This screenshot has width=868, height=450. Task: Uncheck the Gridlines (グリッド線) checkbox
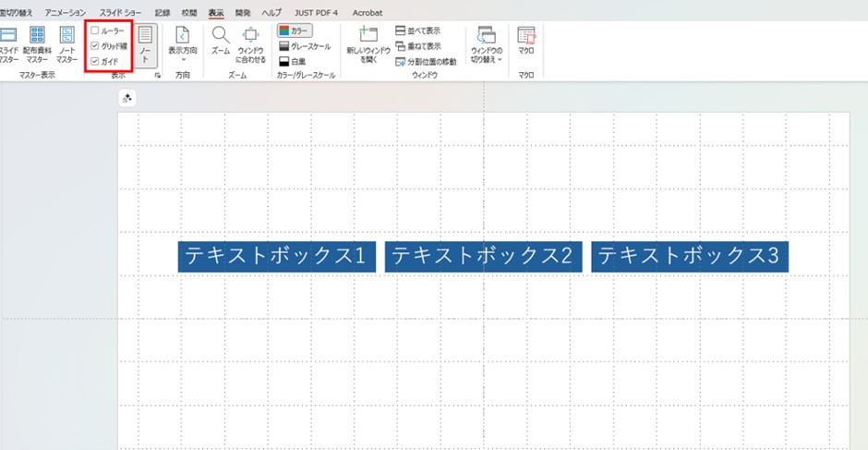coord(95,45)
